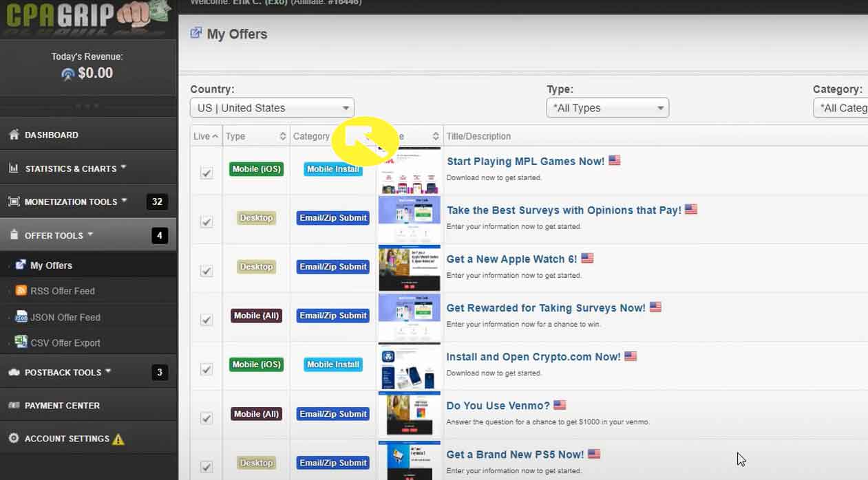Open Install and Open Crypto.com Now offer
Screen dimensions: 868x480
click(533, 357)
